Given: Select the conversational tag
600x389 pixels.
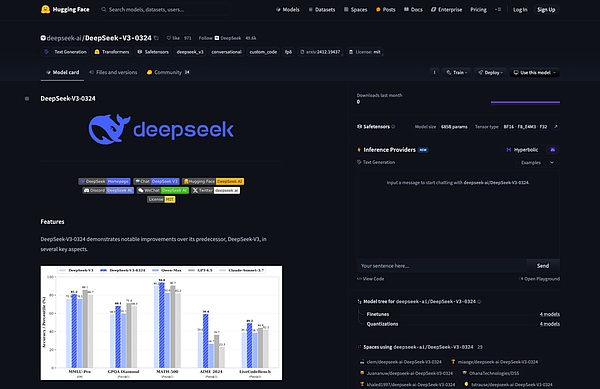Looking at the screenshot, I should (226, 52).
